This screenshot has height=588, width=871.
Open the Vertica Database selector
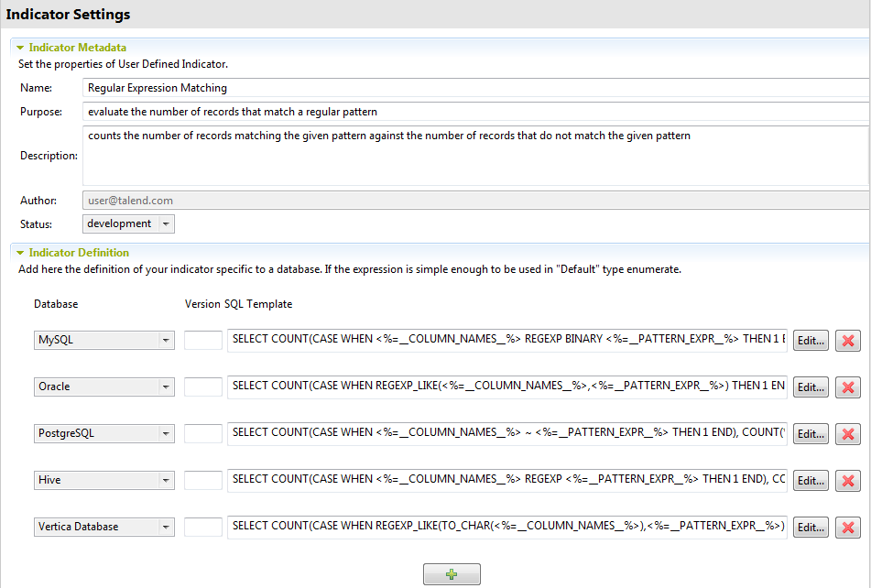click(167, 527)
